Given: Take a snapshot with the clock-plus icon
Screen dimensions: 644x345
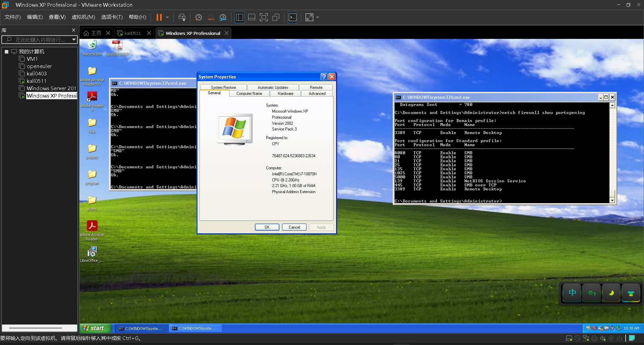Looking at the screenshot, I should (199, 17).
